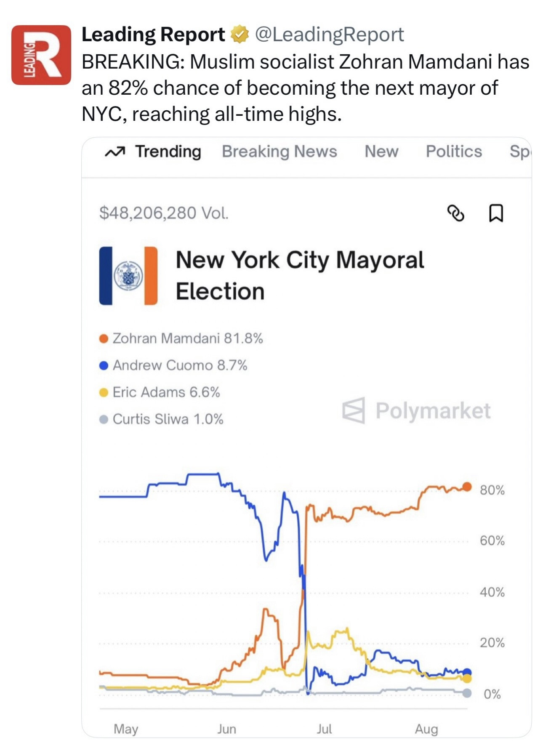
Task: Copy link using the chain icon
Action: 455,213
